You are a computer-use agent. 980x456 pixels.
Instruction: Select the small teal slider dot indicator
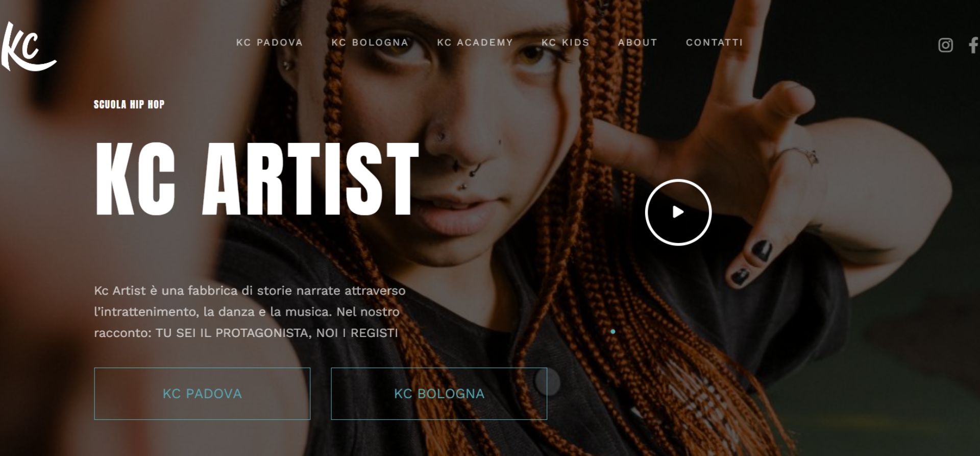click(x=613, y=331)
